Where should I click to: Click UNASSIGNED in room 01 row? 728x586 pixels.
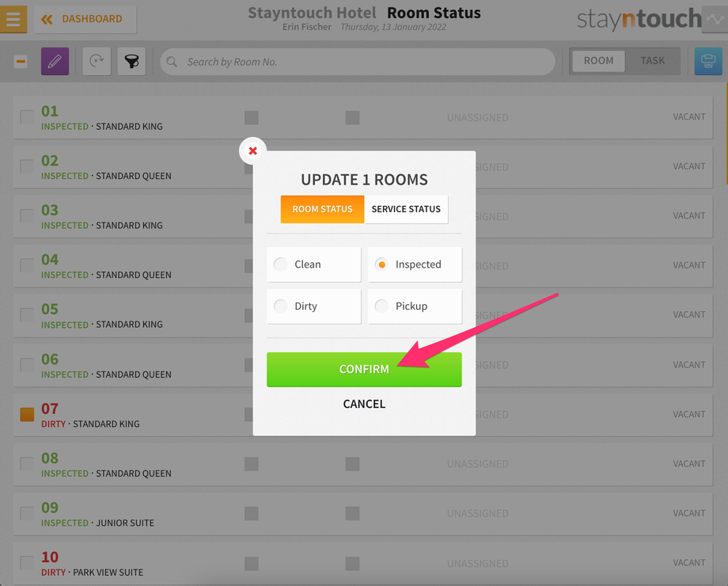pos(477,117)
